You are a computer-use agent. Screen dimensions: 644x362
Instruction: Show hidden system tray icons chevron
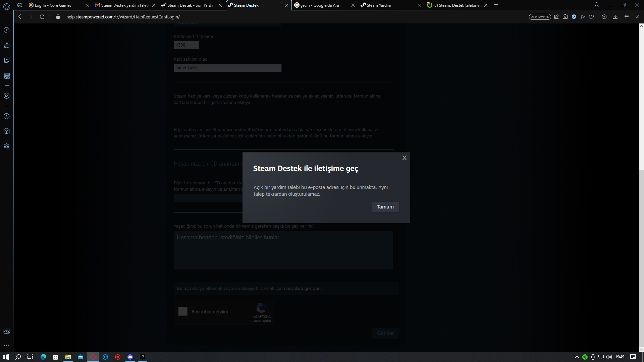tap(577, 357)
